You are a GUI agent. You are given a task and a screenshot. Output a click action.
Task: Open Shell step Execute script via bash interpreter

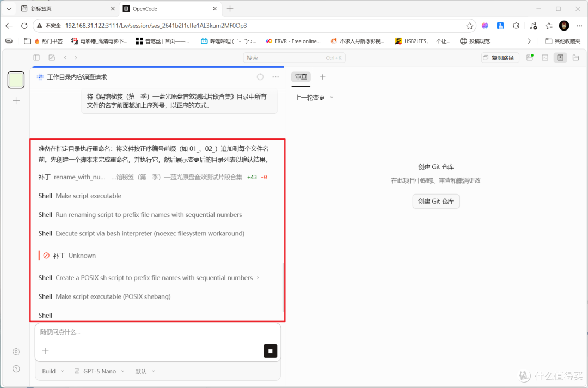pos(142,233)
